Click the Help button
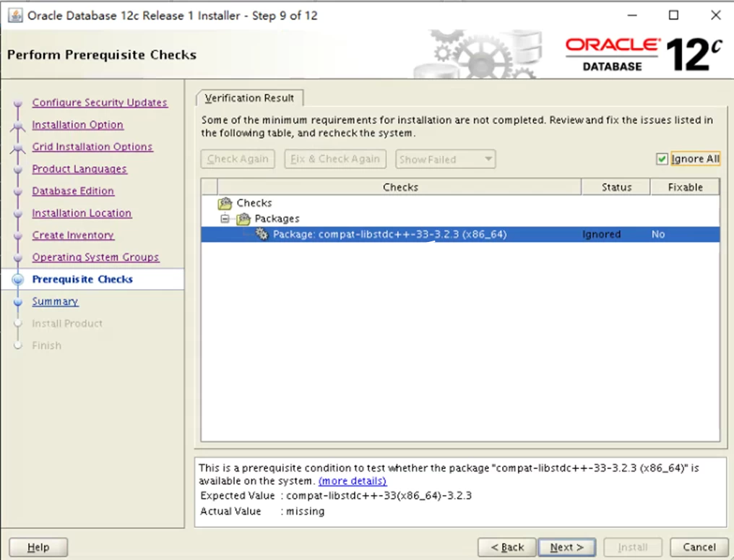The image size is (734, 560). pos(38,548)
